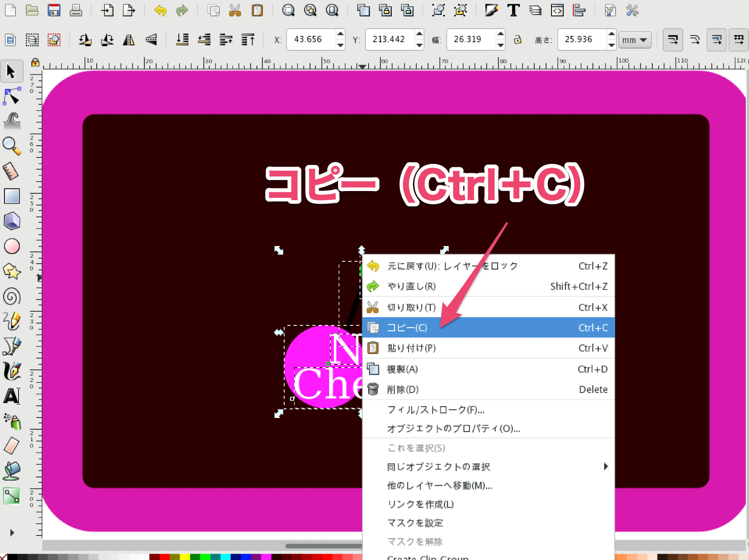Select the calligraphy pen tool
749x560 pixels.
12,371
